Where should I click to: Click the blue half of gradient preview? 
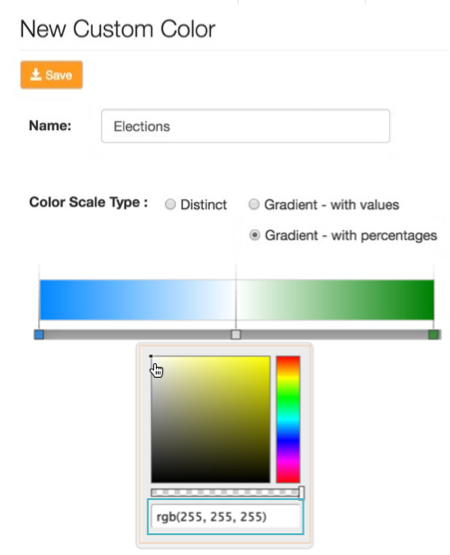tap(138, 300)
